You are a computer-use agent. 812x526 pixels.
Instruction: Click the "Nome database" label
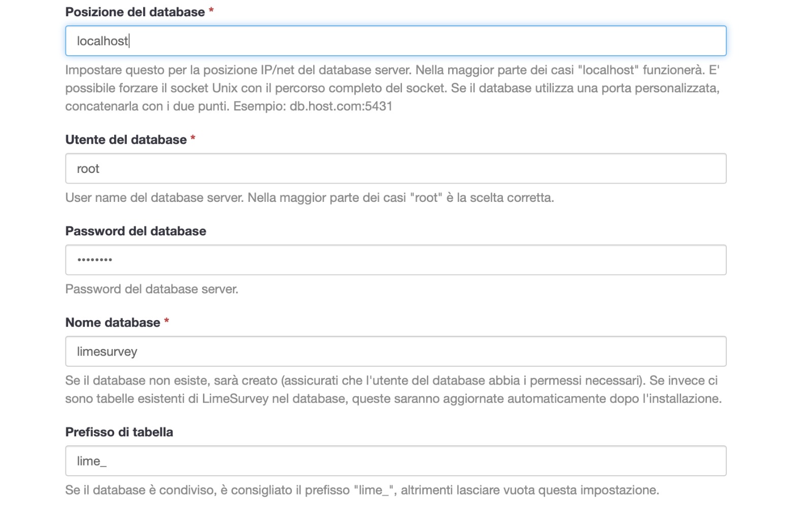pyautogui.click(x=113, y=323)
